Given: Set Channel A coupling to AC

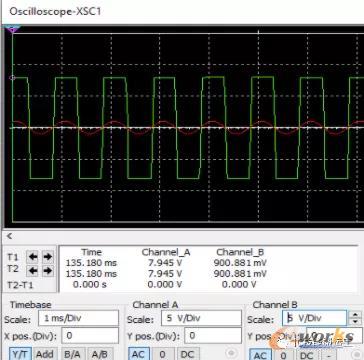Looking at the screenshot, I should click(x=139, y=354).
